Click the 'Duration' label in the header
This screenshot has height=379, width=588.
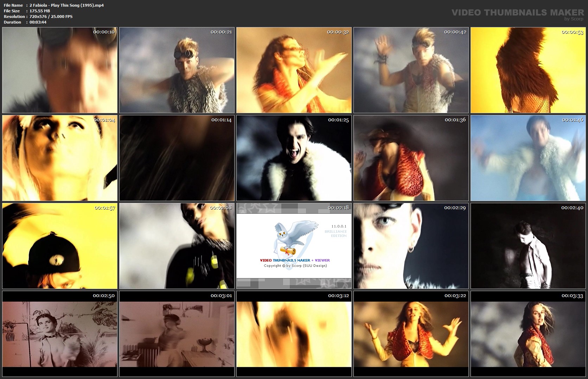[13, 22]
